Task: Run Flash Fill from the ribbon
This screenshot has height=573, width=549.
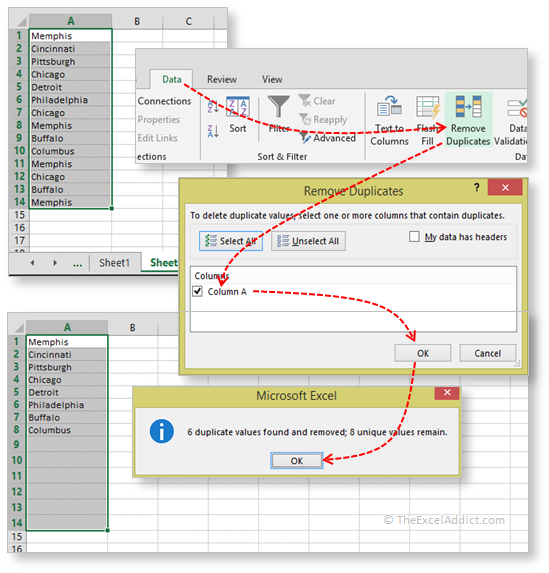Action: (x=428, y=120)
